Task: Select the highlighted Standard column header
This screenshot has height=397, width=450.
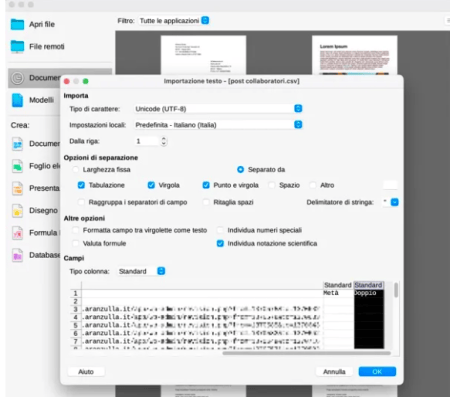Action: point(368,285)
